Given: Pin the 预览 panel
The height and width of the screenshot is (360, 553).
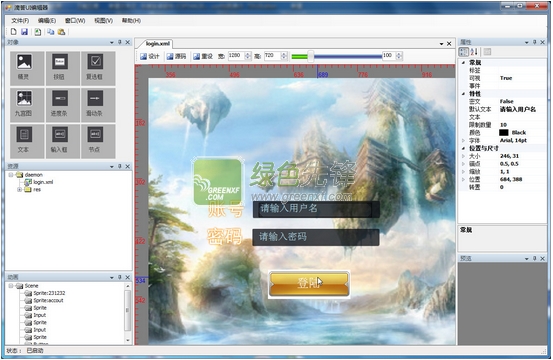Looking at the screenshot, I should point(535,258).
